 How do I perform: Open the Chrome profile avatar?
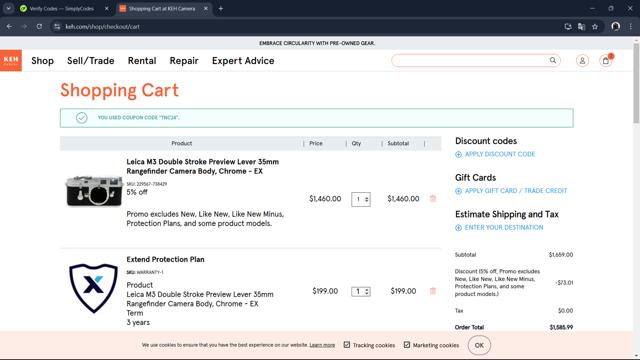616,27
